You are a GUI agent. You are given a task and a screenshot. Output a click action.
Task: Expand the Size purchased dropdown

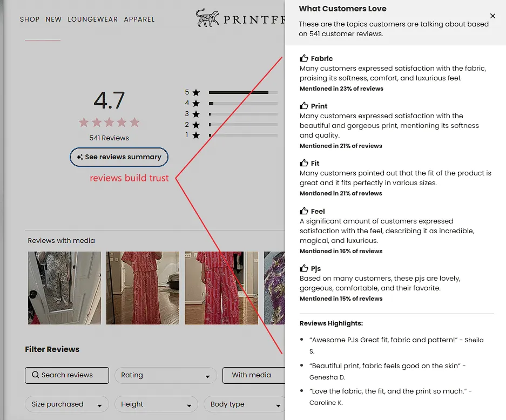66,404
